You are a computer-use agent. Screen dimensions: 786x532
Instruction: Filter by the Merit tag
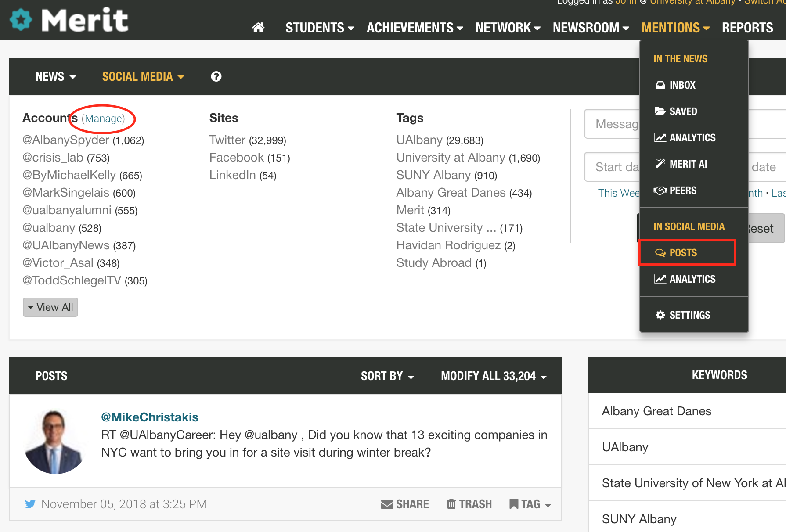tap(410, 210)
